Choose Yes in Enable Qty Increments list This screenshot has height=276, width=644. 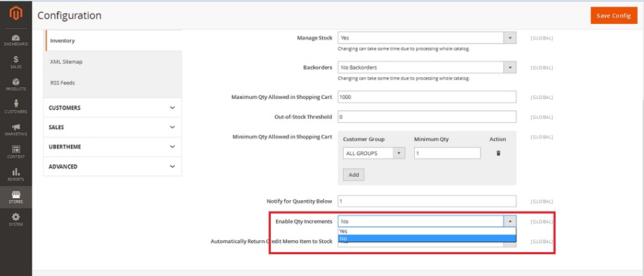[427, 231]
